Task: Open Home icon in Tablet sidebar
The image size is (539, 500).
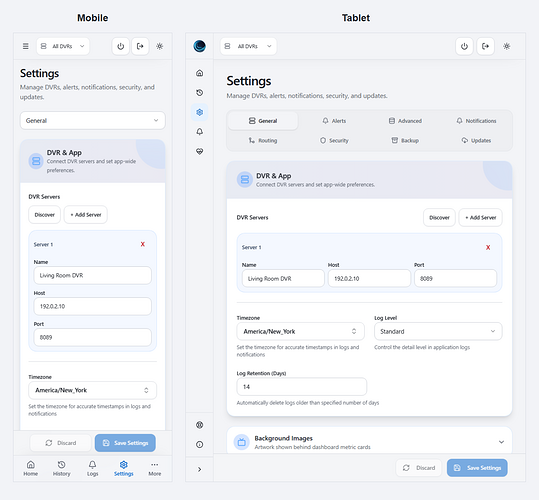Action: [199, 73]
